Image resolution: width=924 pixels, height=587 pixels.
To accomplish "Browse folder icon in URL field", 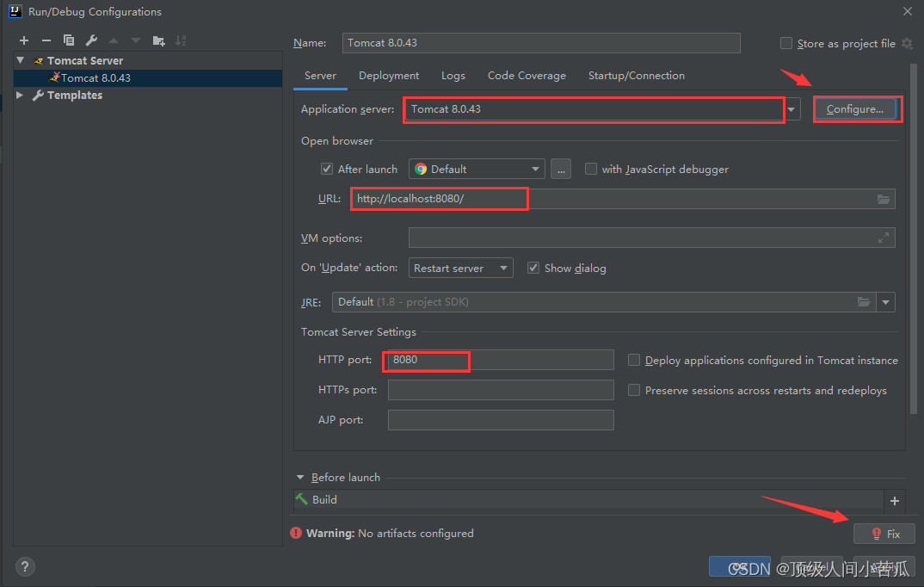I will 884,199.
